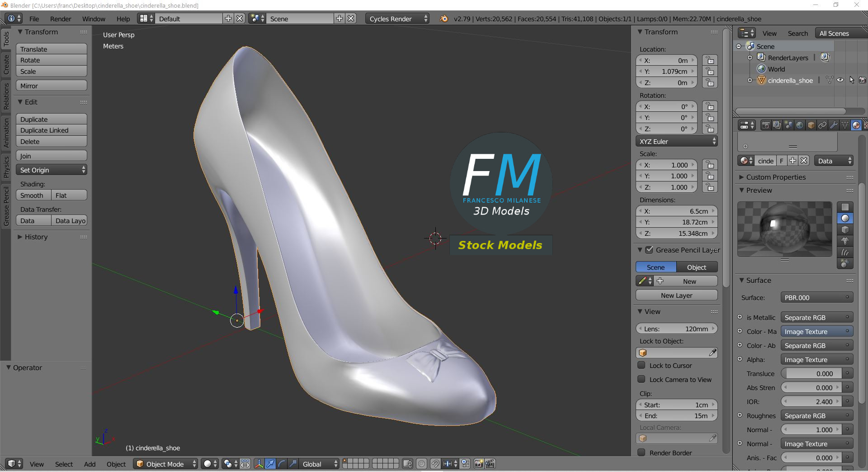Select the monkey preview shape icon

coord(844,241)
